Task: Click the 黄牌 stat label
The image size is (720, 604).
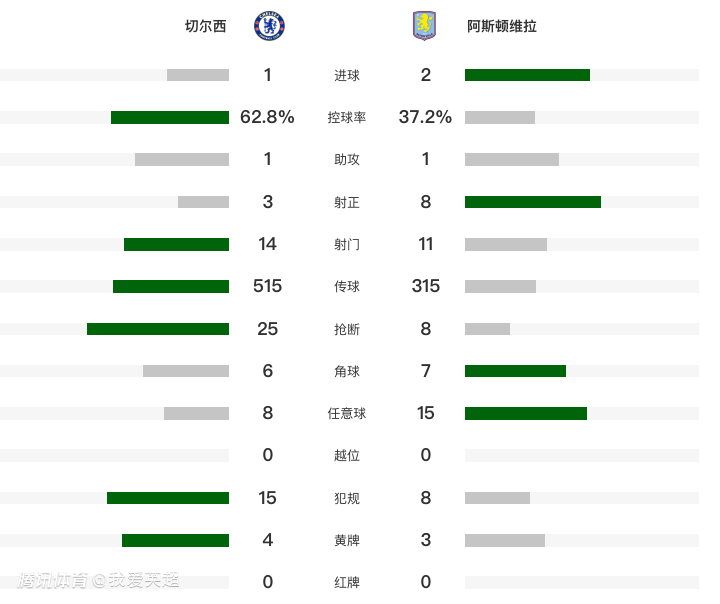Action: [347, 540]
